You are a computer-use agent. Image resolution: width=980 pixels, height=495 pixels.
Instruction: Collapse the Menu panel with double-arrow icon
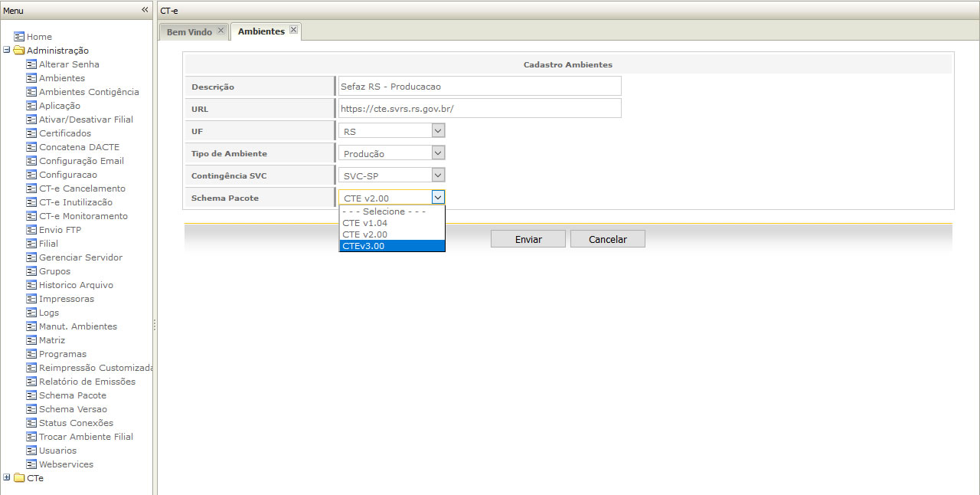click(x=145, y=10)
